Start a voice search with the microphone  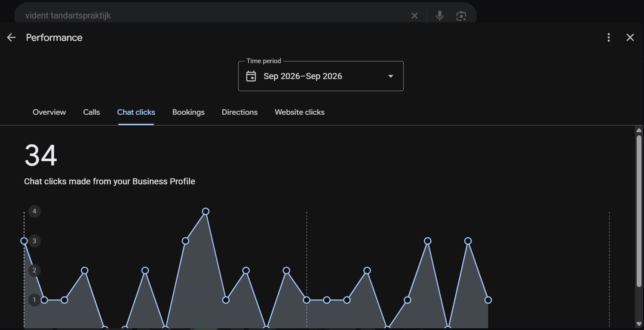coord(439,16)
